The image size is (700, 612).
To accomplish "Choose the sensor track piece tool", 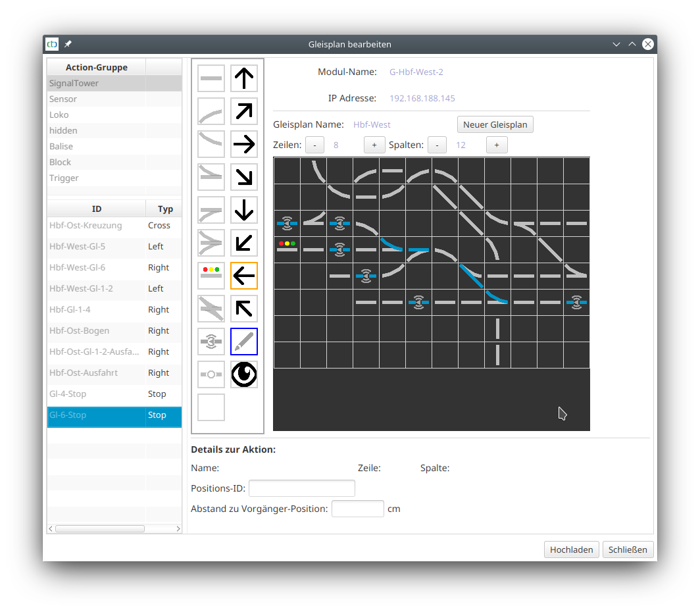I will coord(211,342).
